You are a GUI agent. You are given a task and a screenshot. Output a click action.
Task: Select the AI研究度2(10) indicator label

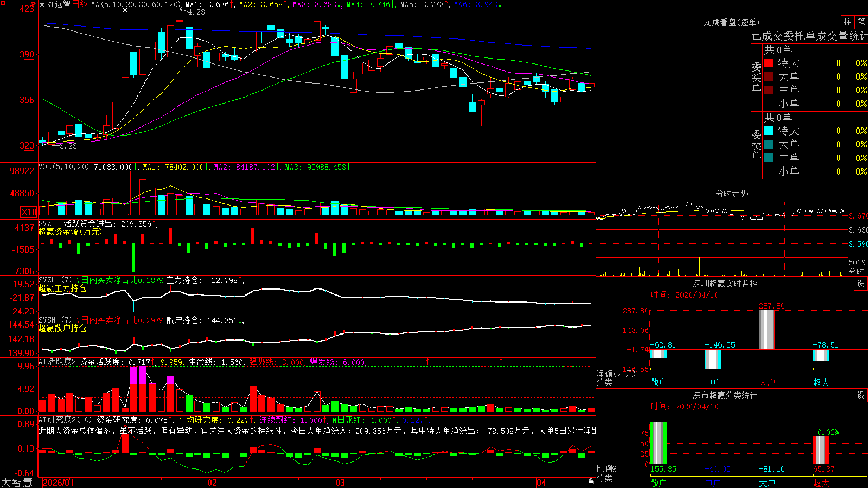(x=65, y=420)
